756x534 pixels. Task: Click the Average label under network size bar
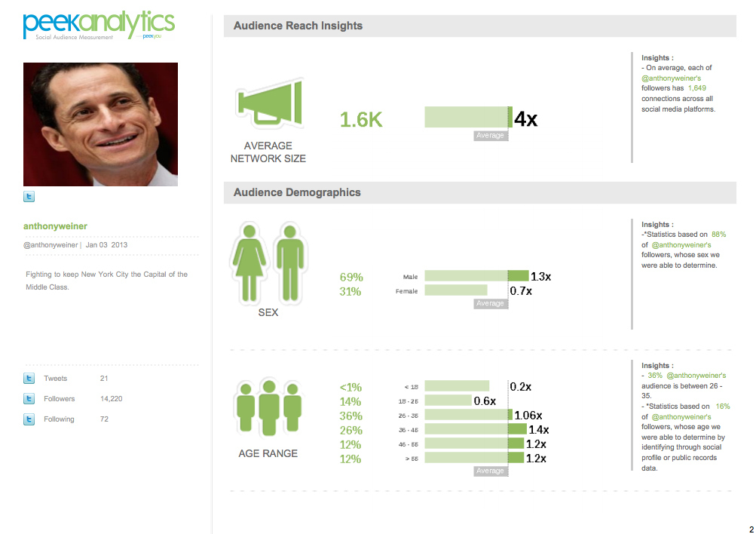(491, 136)
